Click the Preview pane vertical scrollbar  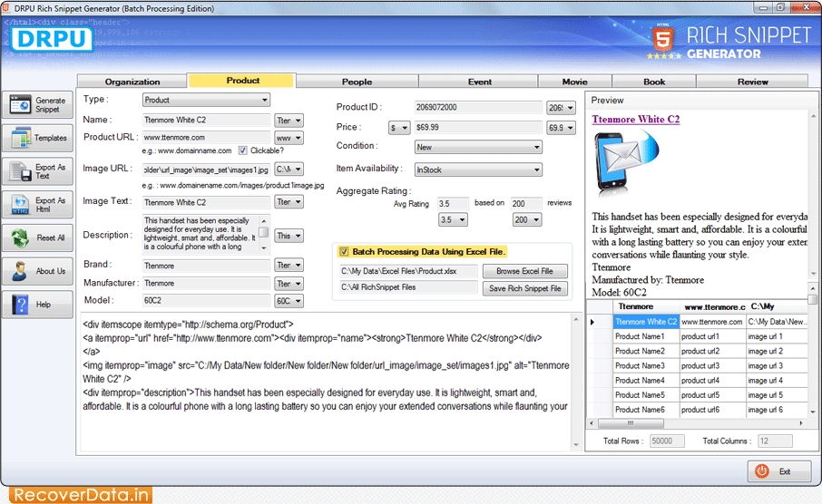pos(813,195)
